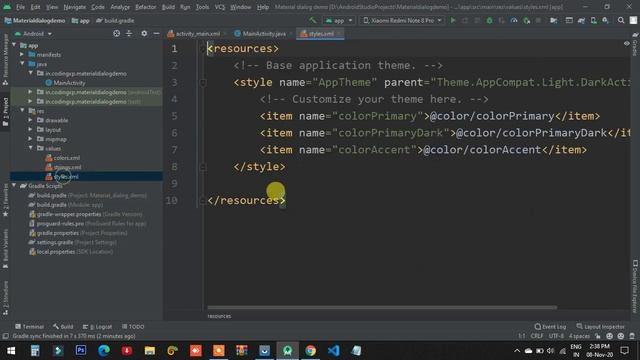The image size is (640, 360).
Task: Open the File menu
Action: [x=20, y=7]
